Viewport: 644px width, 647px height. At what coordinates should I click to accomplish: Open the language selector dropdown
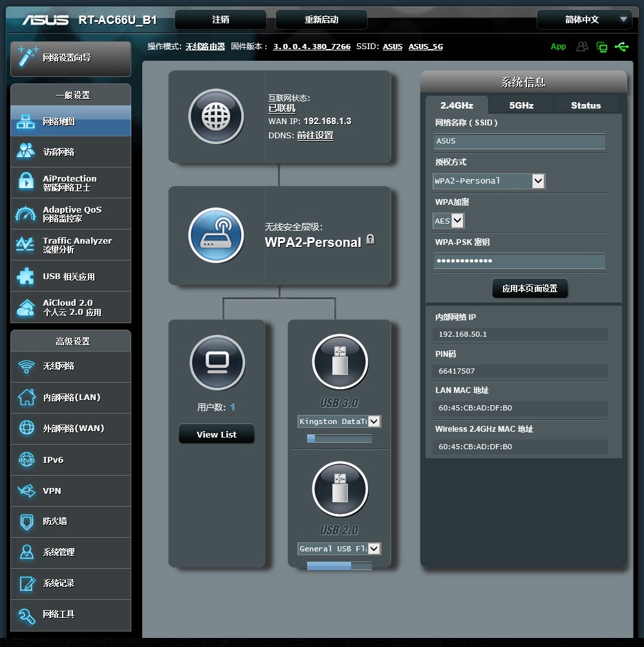584,20
